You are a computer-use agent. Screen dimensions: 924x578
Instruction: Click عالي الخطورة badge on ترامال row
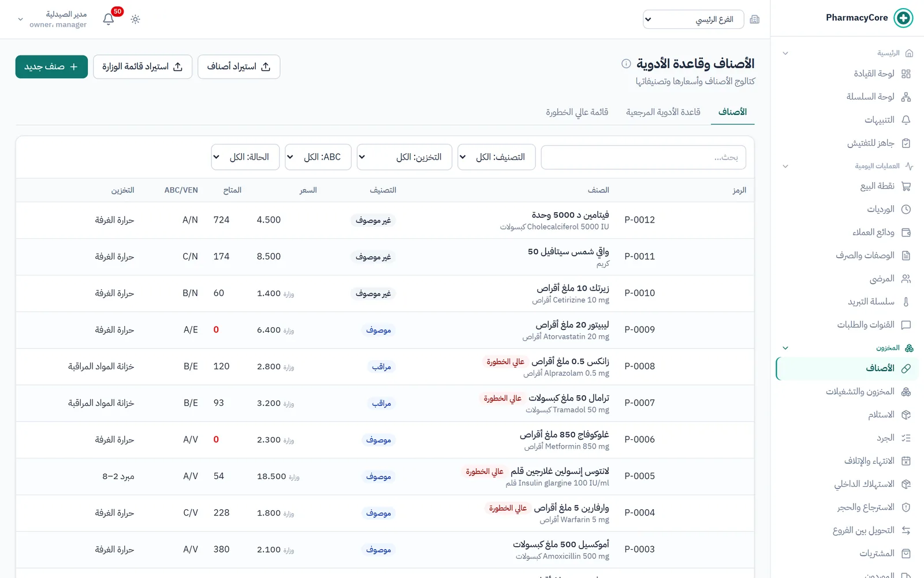502,398
